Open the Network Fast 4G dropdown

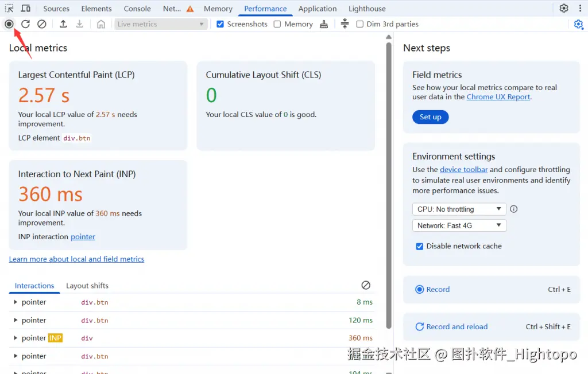pyautogui.click(x=459, y=225)
